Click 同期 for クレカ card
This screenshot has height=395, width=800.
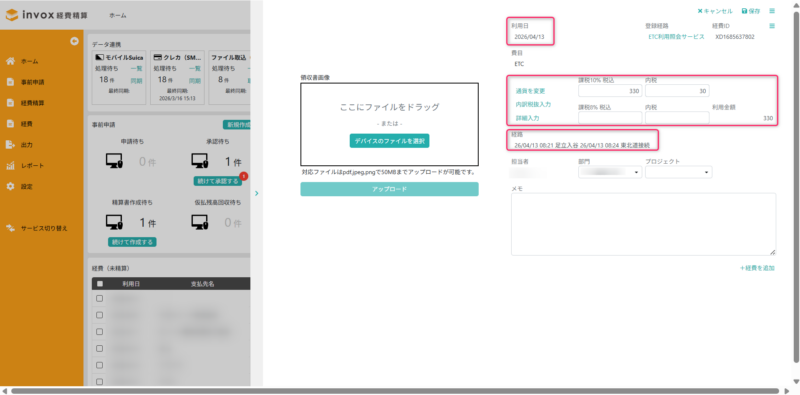195,81
